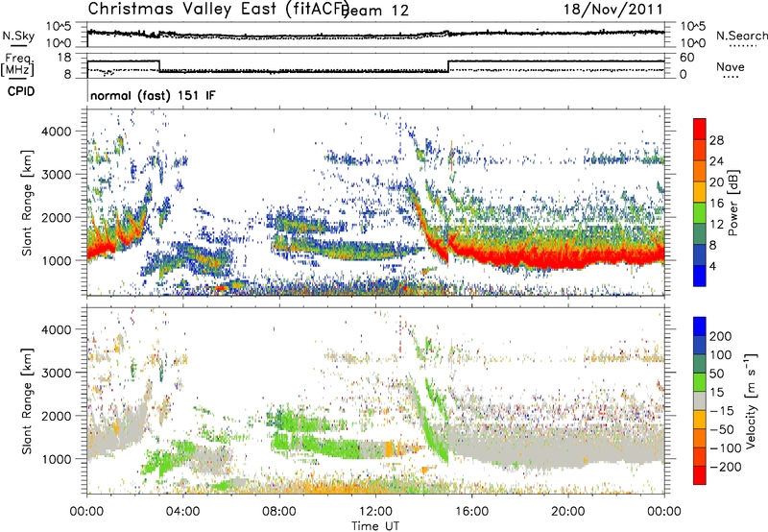Click the red bottom segment of Velocity colorbar

tap(700, 475)
